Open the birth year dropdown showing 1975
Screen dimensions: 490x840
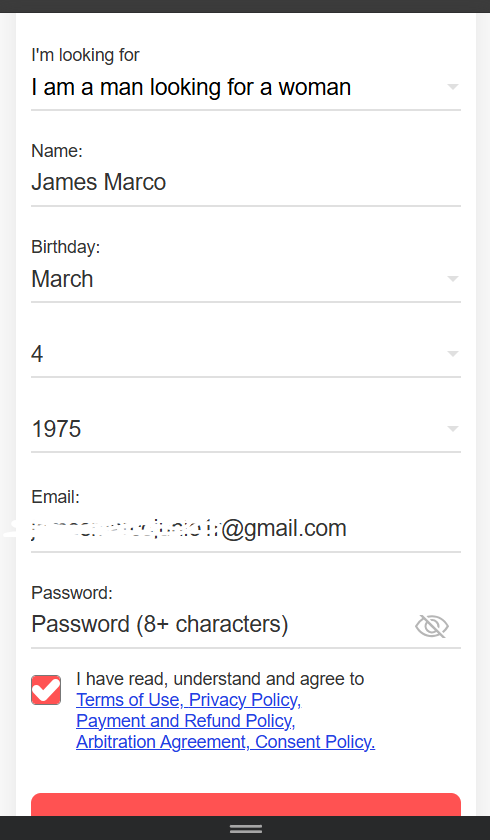tap(246, 429)
